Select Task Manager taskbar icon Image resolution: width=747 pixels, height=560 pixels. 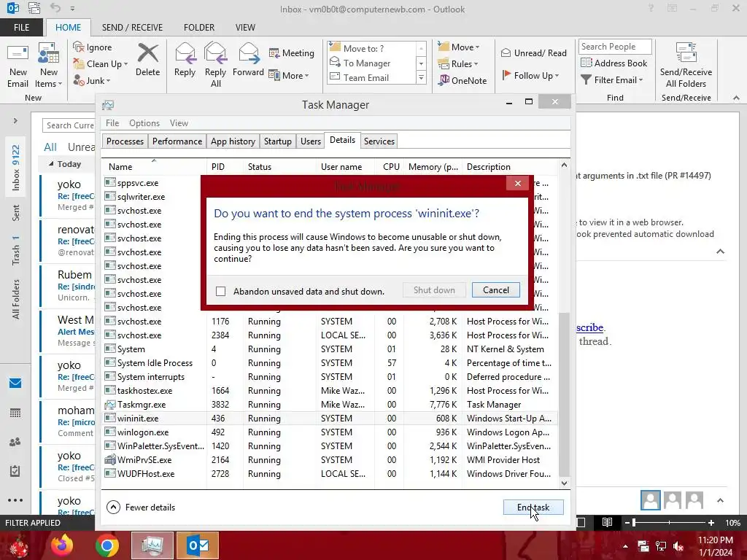tap(152, 545)
